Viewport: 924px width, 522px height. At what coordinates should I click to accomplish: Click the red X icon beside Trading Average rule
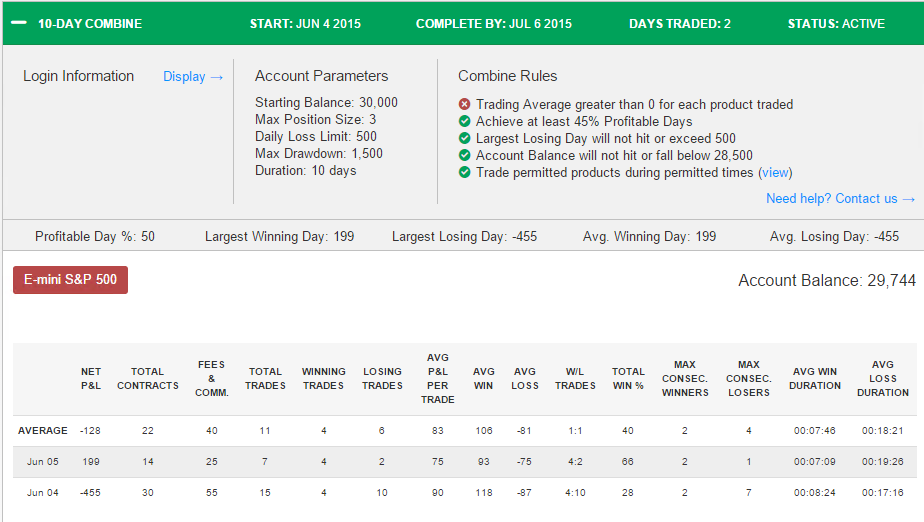[x=464, y=104]
